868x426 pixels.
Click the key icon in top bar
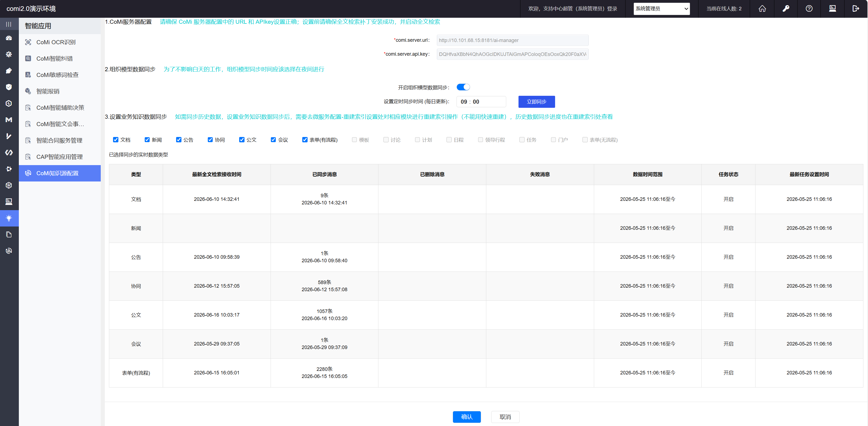786,9
